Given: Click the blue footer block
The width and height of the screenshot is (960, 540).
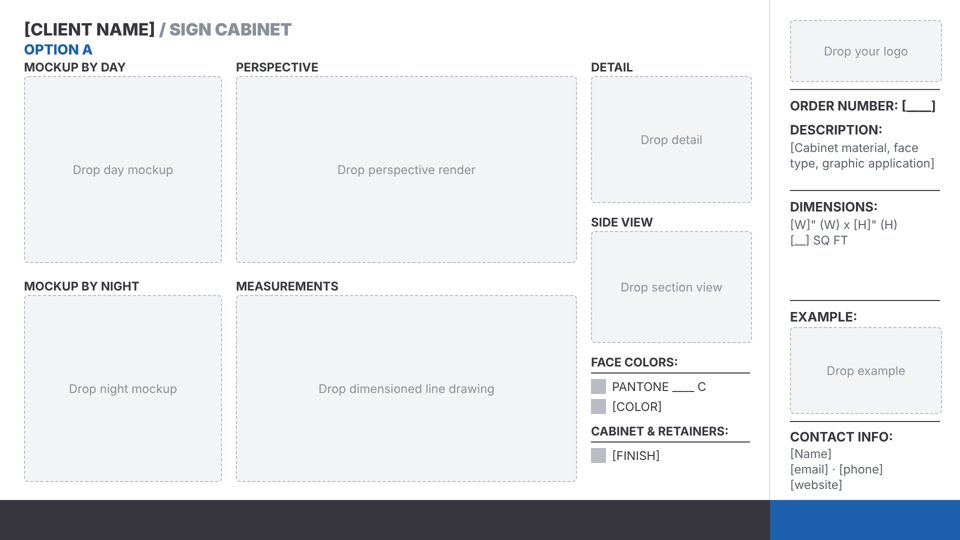Looking at the screenshot, I should (864, 520).
